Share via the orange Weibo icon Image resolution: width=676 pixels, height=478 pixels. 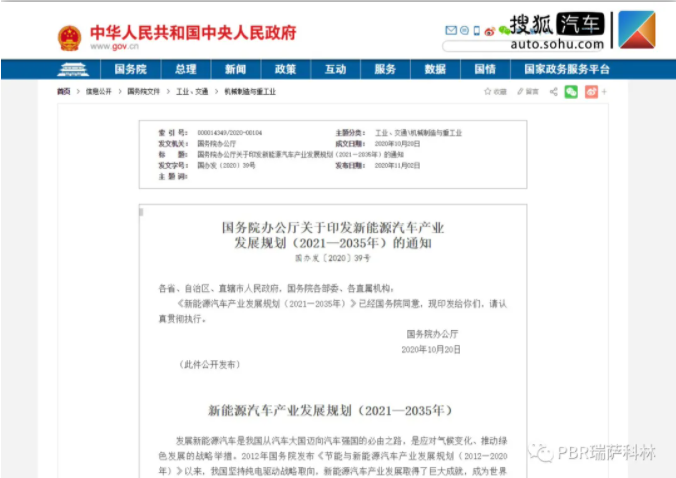click(591, 91)
